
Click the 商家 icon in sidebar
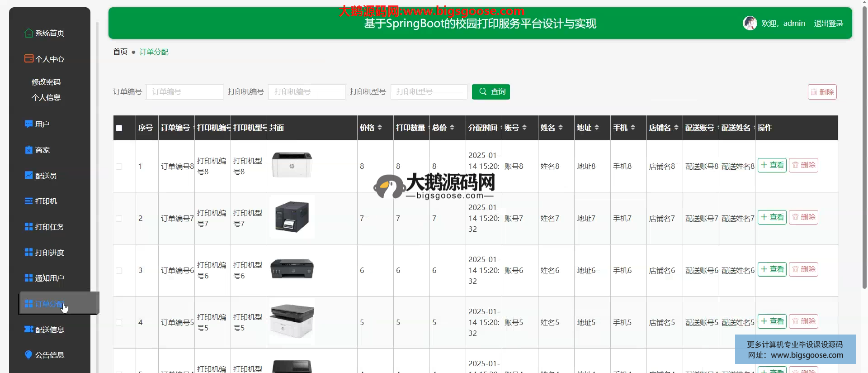pos(28,150)
